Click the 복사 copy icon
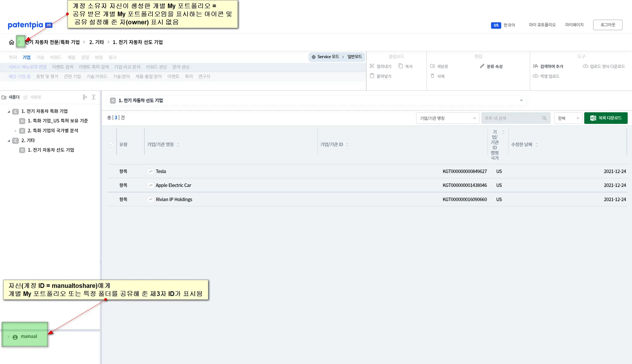 [401, 66]
